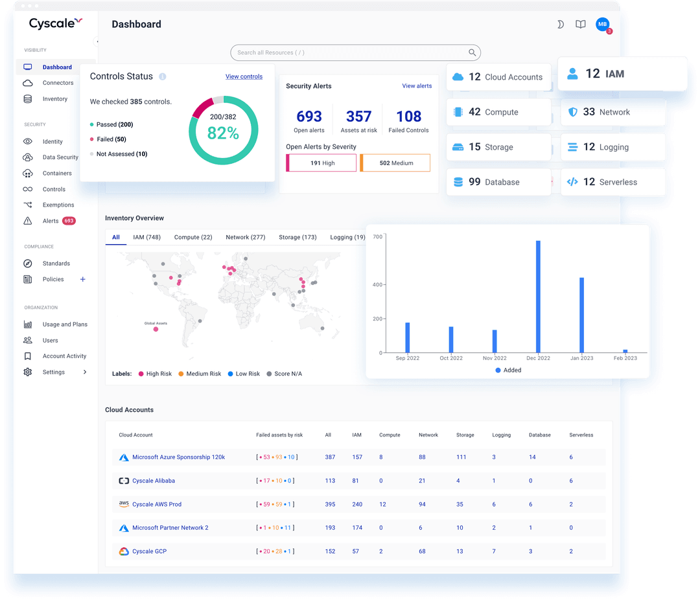Open the documentation book icon
Image resolution: width=700 pixels, height=601 pixels.
(x=581, y=25)
